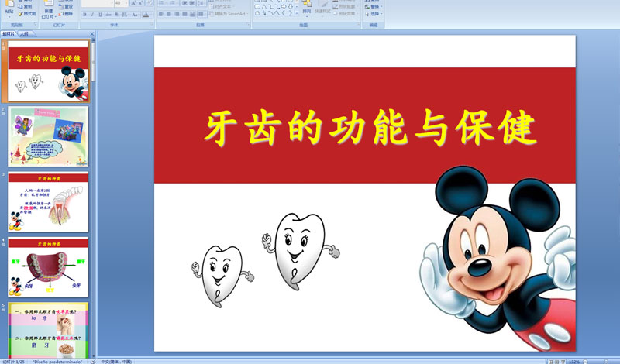
Task: Click the spell check status bar icon
Action: [93, 362]
